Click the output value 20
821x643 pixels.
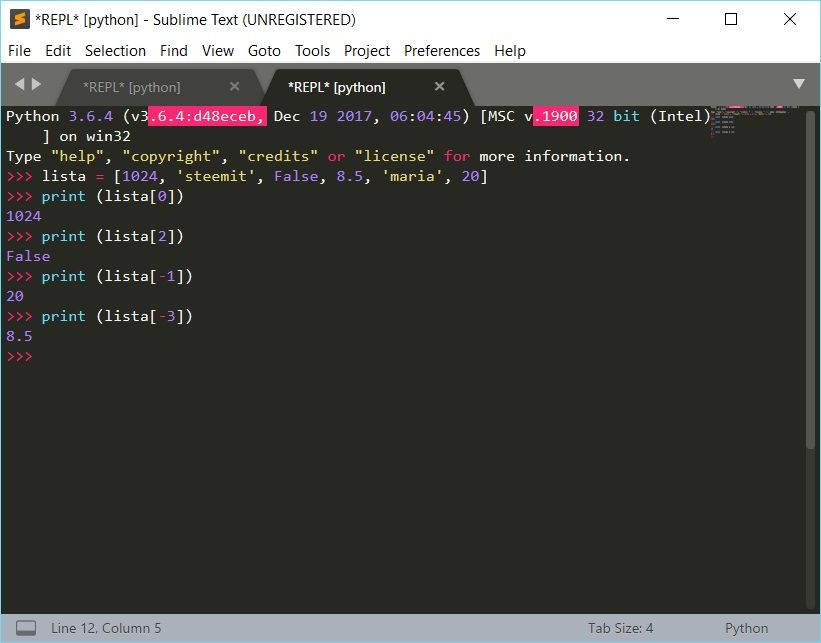[15, 296]
